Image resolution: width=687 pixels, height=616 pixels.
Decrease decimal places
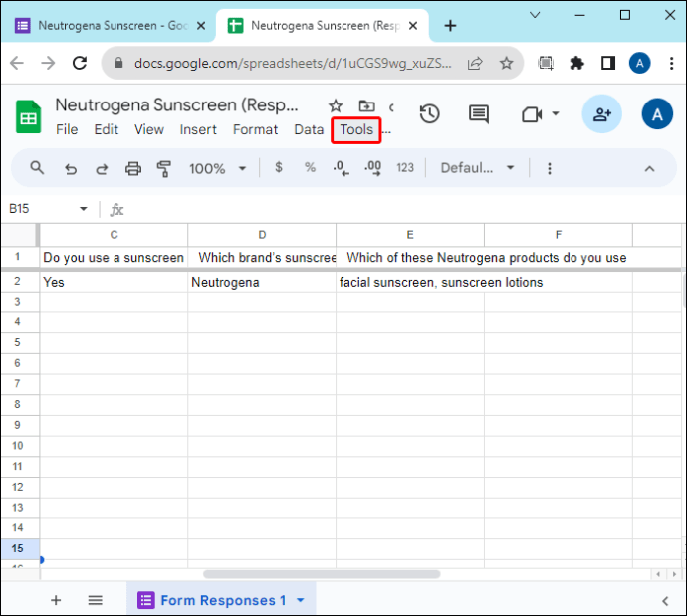pos(341,168)
